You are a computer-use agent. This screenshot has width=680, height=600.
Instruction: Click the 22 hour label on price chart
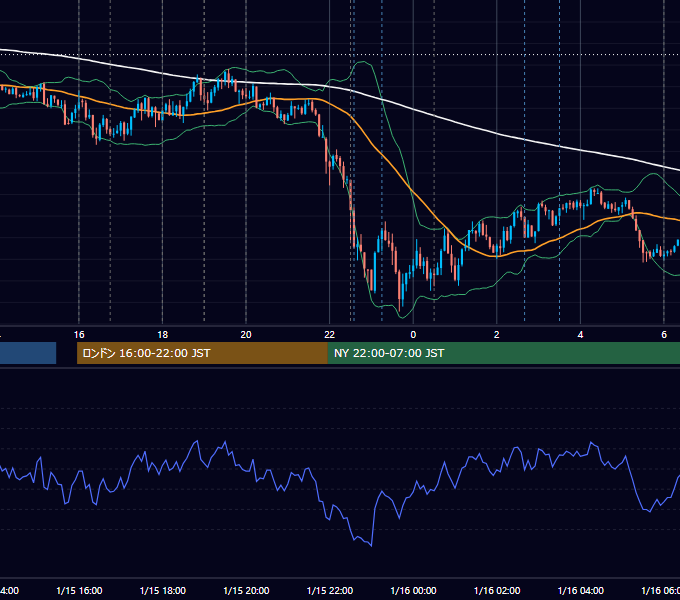pyautogui.click(x=330, y=335)
